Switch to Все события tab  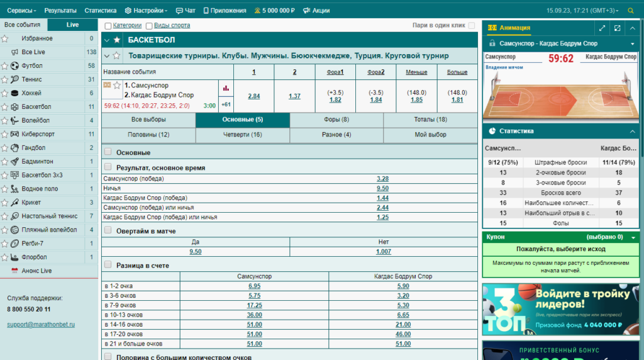point(23,25)
